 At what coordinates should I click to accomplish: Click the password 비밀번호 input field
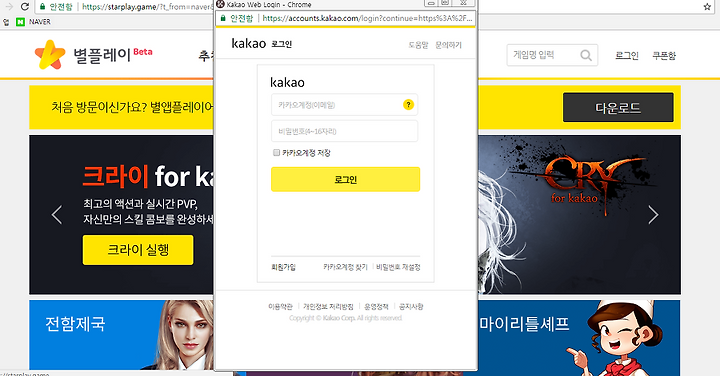click(x=344, y=131)
